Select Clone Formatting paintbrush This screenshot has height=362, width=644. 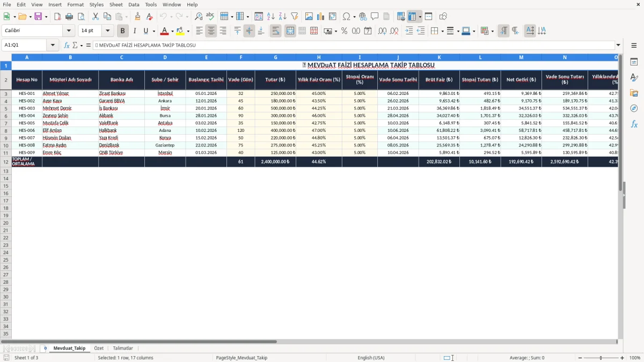[138, 17]
